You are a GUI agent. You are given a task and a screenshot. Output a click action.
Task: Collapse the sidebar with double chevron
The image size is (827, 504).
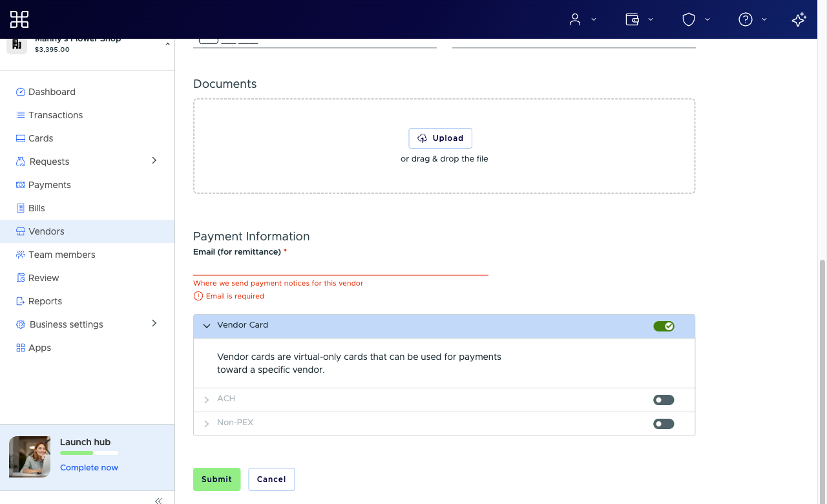(x=158, y=501)
